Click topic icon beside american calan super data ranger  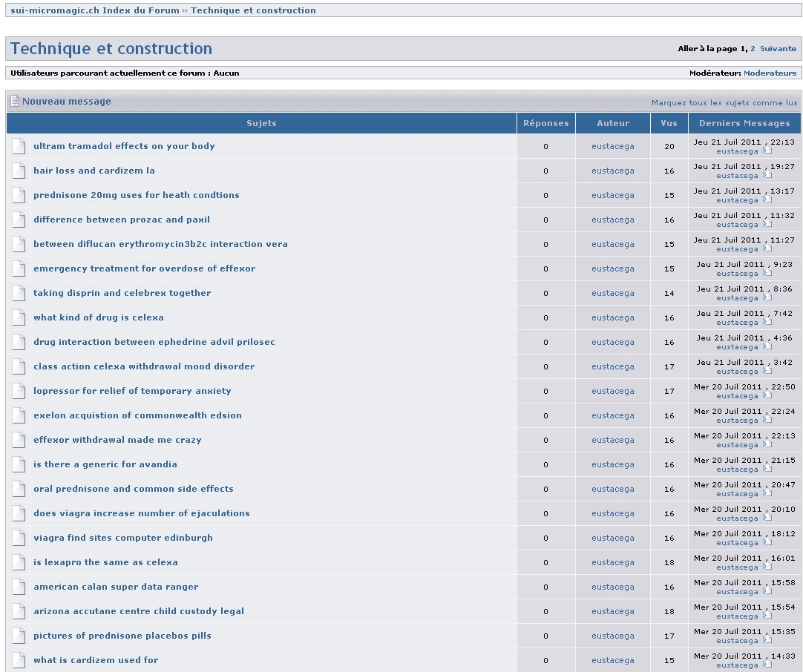click(x=19, y=587)
